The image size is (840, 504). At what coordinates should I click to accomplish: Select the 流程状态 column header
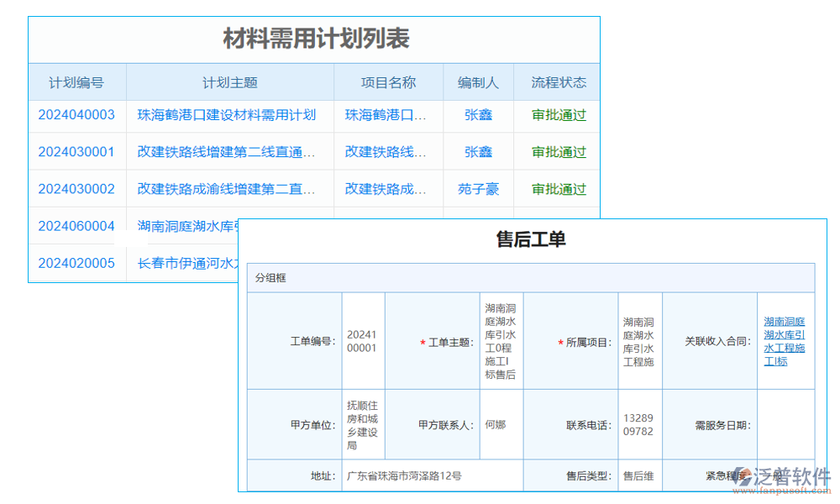point(558,81)
